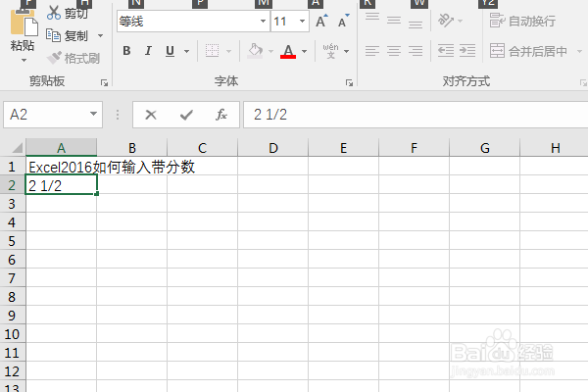
Task: Cancel the cell entry with X
Action: click(151, 115)
